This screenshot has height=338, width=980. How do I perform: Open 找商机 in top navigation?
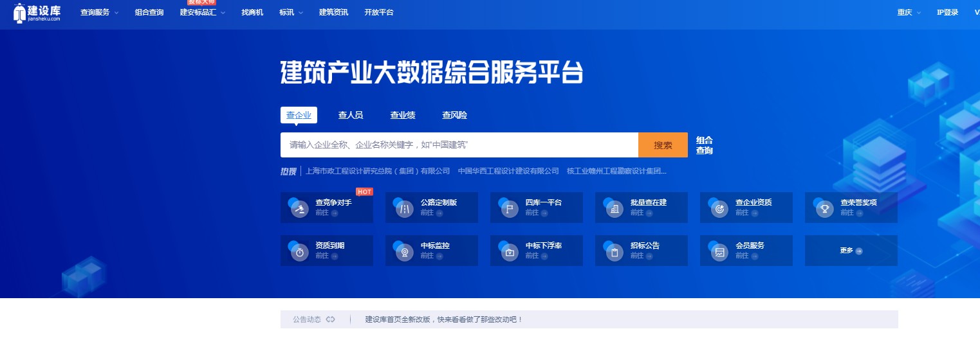[252, 12]
